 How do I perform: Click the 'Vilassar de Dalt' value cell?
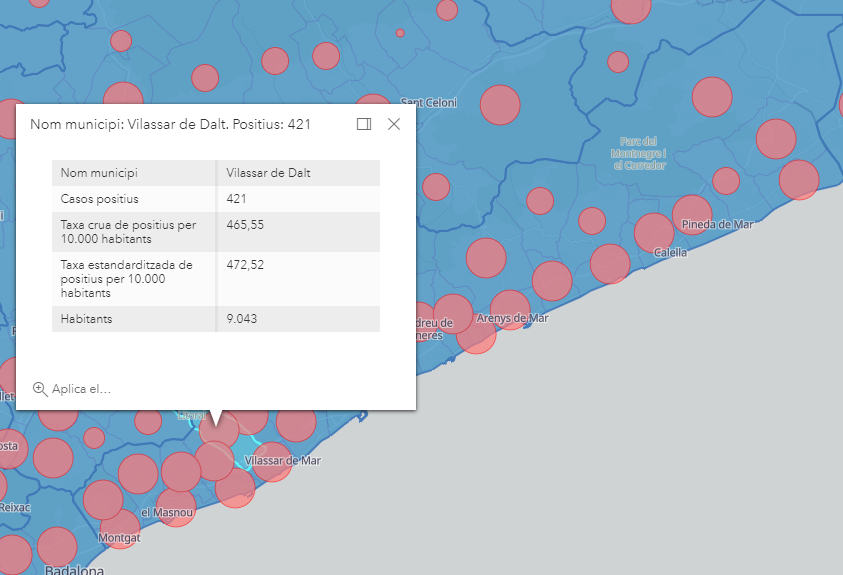299,173
